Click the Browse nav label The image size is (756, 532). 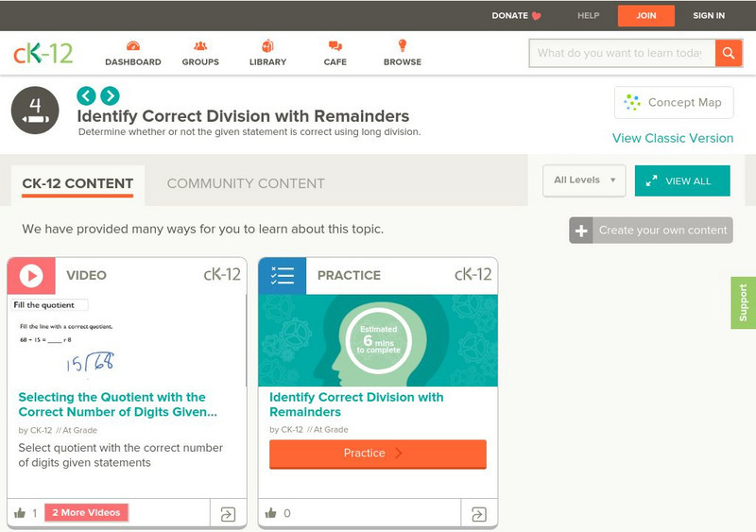[403, 62]
